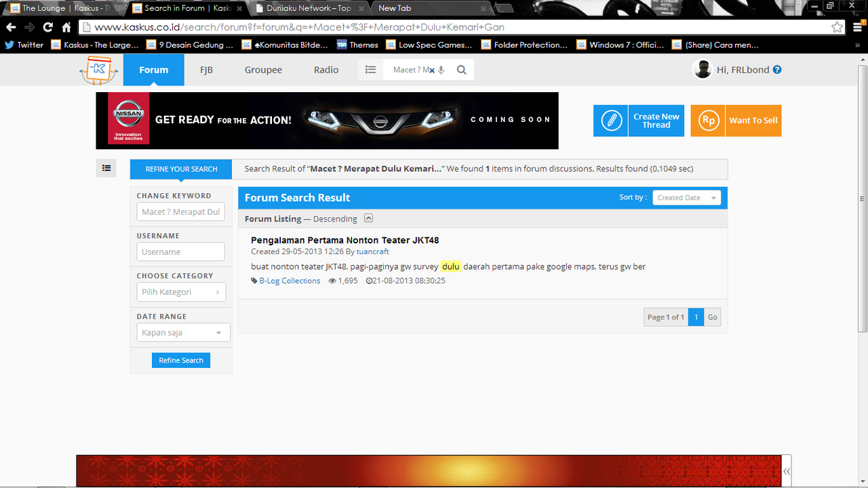Select the Groupee navigation item
This screenshot has height=488, width=868.
pyautogui.click(x=263, y=70)
